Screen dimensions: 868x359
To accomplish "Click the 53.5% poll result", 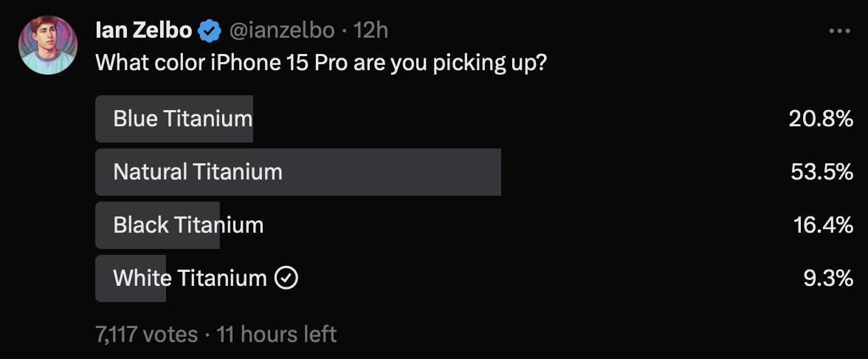I will pyautogui.click(x=821, y=172).
